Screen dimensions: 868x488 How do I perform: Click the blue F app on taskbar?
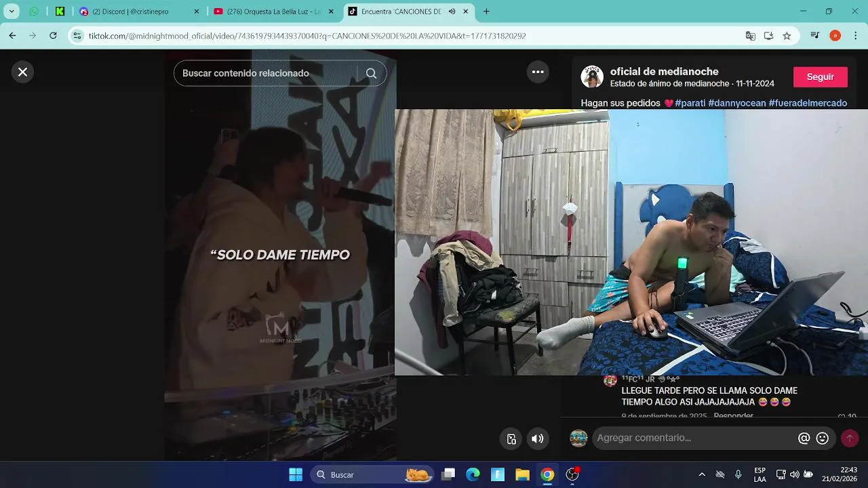tap(498, 474)
